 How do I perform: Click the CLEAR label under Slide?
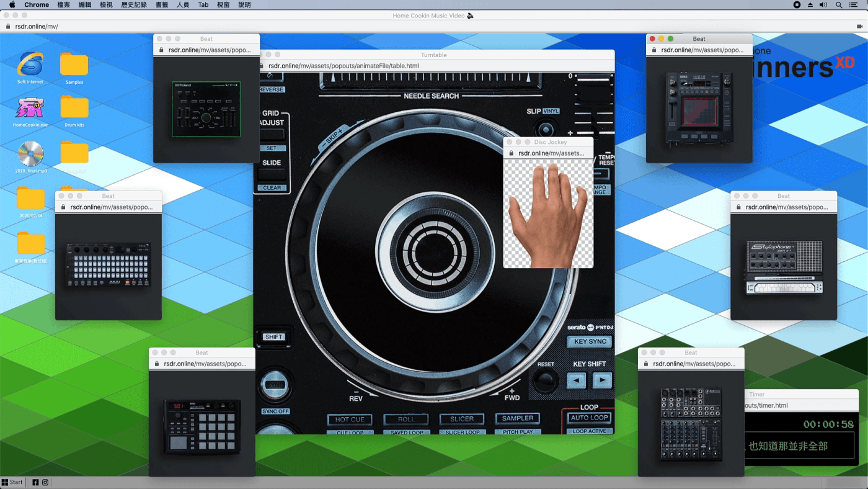tap(272, 188)
